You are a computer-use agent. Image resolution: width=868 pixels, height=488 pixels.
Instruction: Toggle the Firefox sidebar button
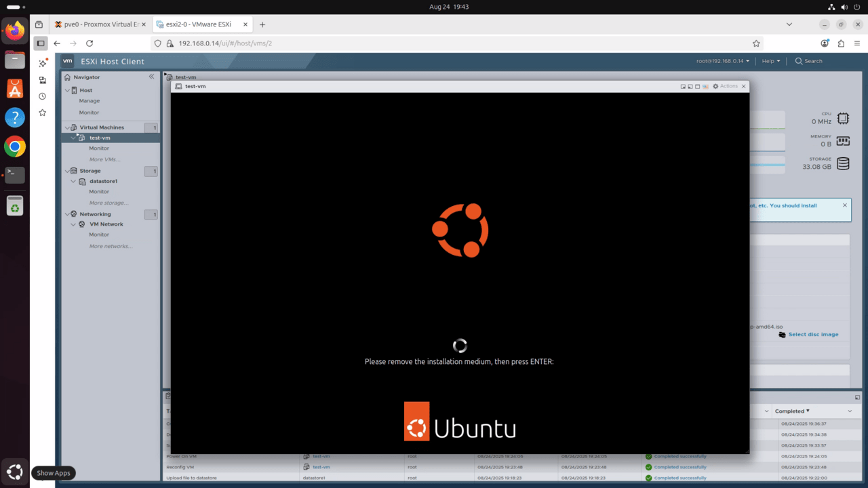pos(41,43)
